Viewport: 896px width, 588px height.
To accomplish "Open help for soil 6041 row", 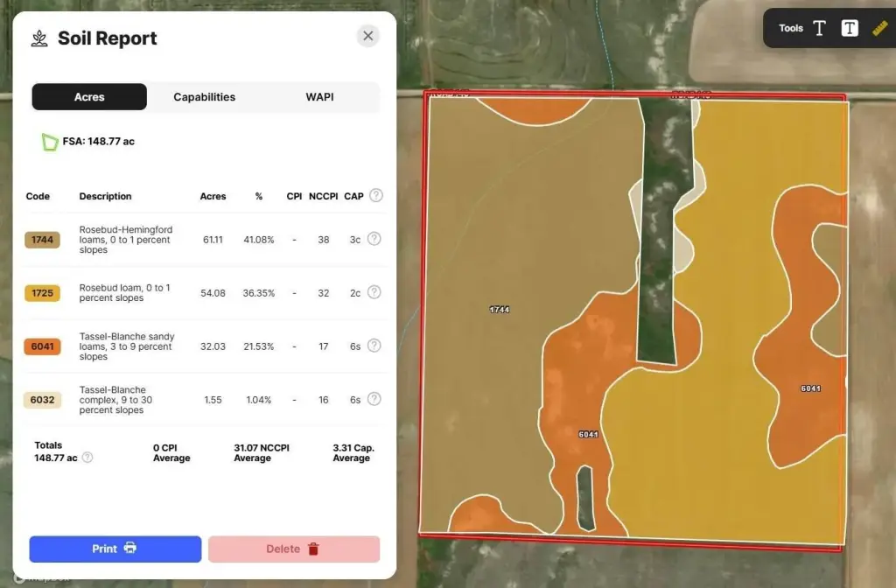I will pos(374,346).
